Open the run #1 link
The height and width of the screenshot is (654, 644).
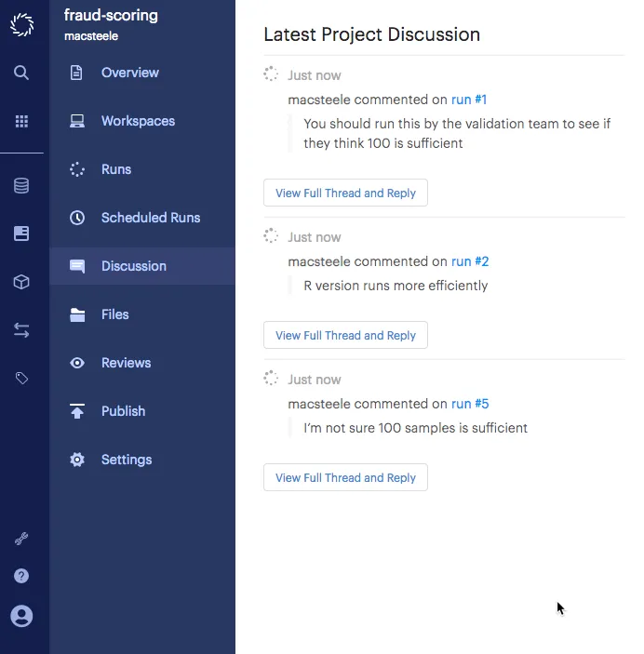469,100
